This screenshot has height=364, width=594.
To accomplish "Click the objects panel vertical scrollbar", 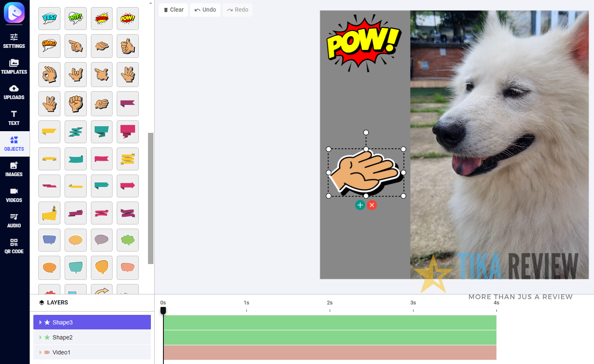I will coord(150,198).
